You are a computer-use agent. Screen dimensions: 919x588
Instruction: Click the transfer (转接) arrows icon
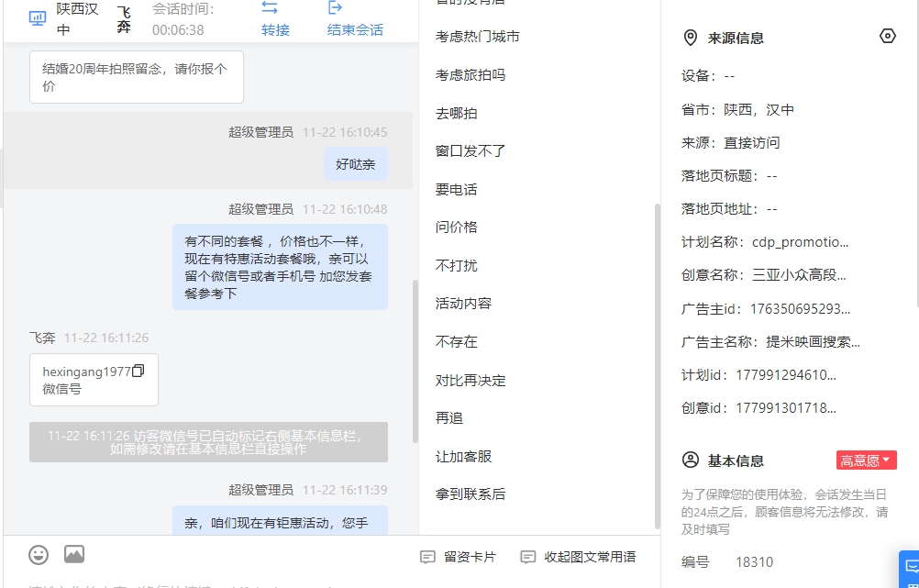point(270,7)
